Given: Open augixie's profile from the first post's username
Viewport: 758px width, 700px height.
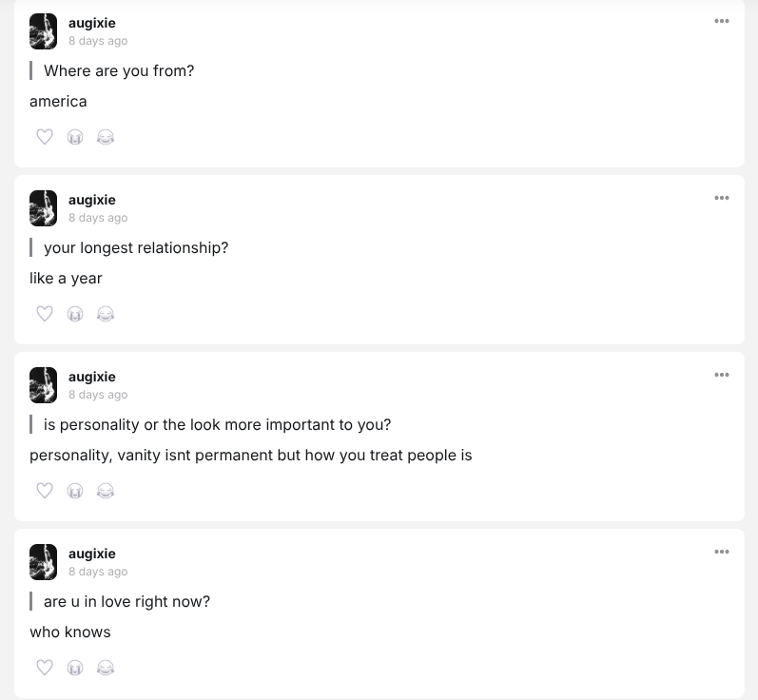Looking at the screenshot, I should pos(92,23).
